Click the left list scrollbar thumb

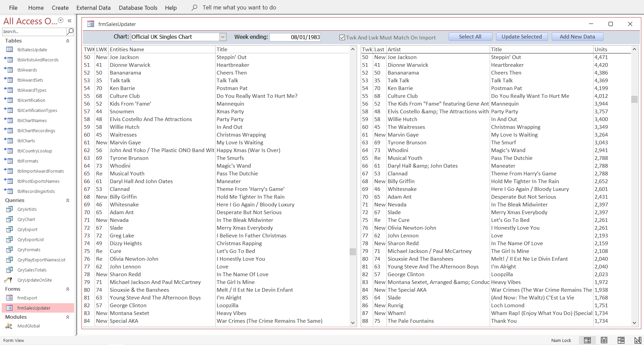coord(353,252)
